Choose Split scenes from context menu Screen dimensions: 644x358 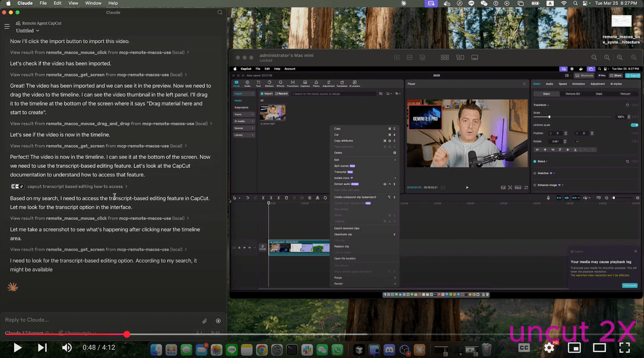(x=364, y=166)
